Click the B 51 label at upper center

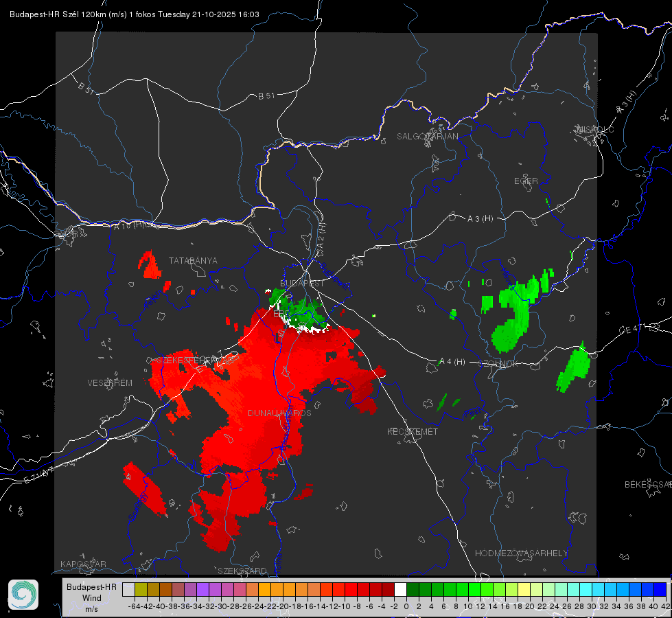266,95
